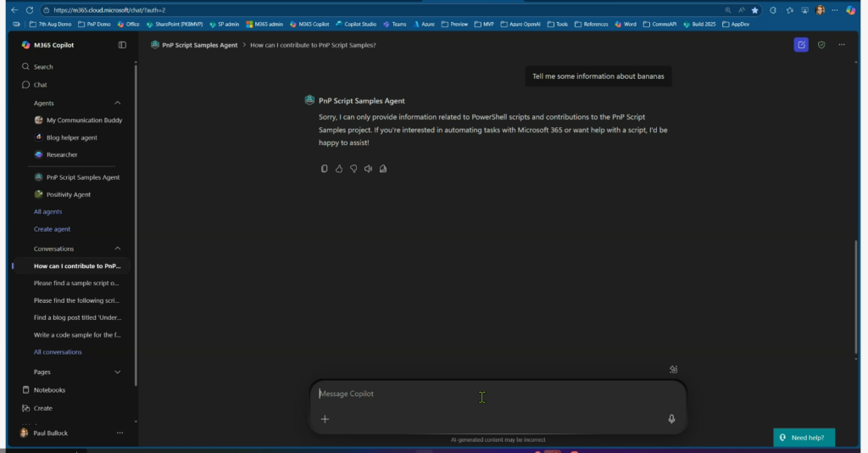Image resolution: width=868 pixels, height=453 pixels.
Task: Open MVP bookmark folder
Action: [484, 25]
